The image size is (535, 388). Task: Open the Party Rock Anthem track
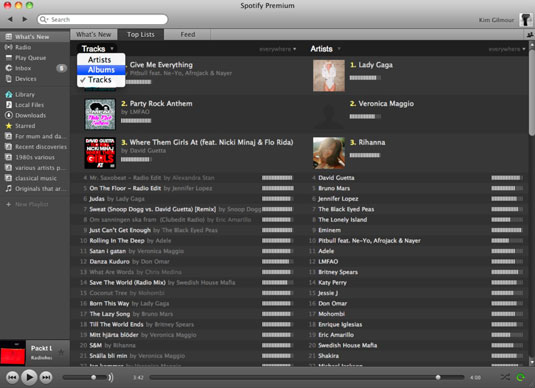click(x=161, y=103)
